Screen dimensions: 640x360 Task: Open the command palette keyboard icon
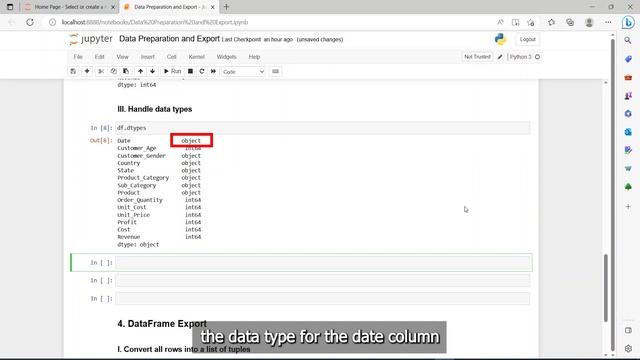point(276,71)
